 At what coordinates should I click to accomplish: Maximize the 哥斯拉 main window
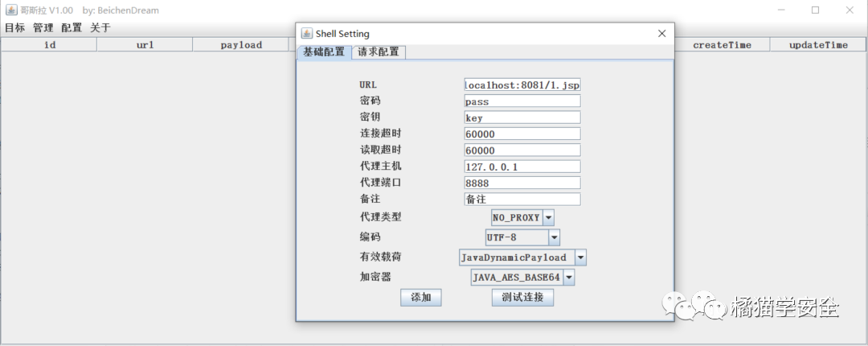pos(816,10)
